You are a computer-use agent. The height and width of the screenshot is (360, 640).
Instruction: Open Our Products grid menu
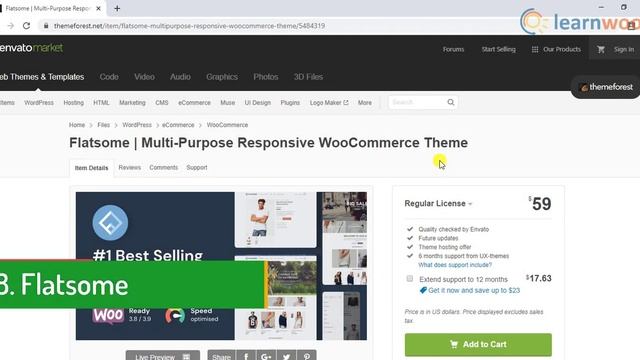pyautogui.click(x=556, y=49)
